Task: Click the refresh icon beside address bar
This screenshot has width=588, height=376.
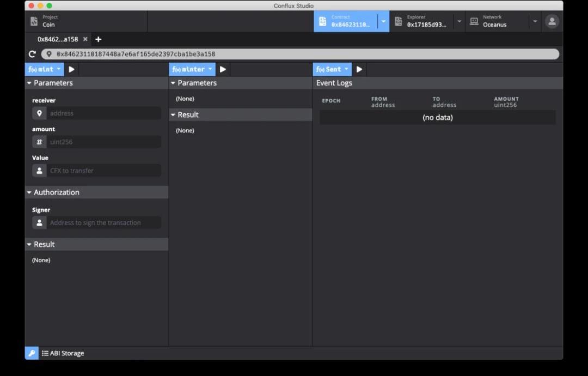Action: click(32, 54)
